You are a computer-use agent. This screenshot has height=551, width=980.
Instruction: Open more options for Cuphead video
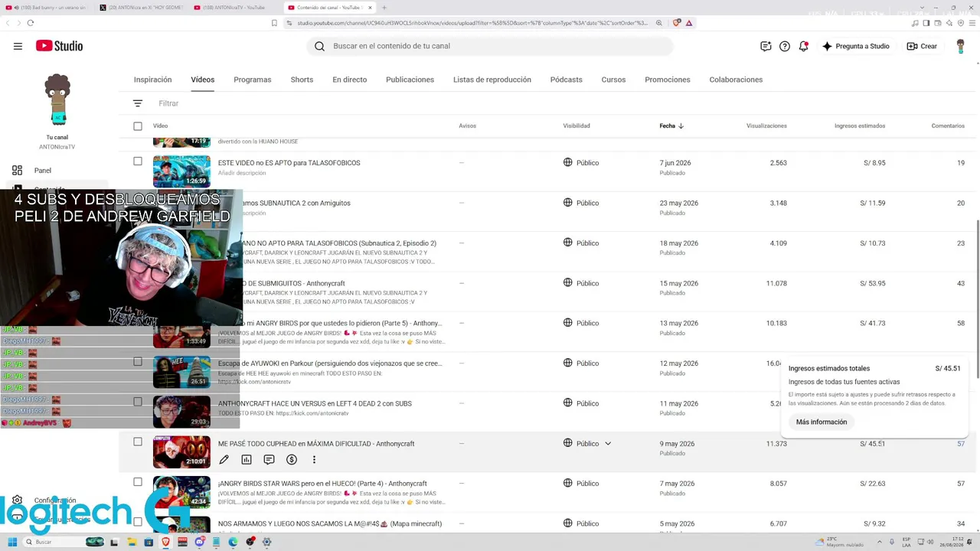pos(314,460)
